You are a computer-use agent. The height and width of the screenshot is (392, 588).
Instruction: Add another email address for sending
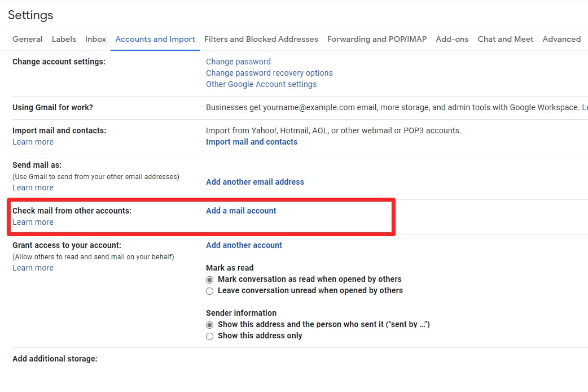255,182
